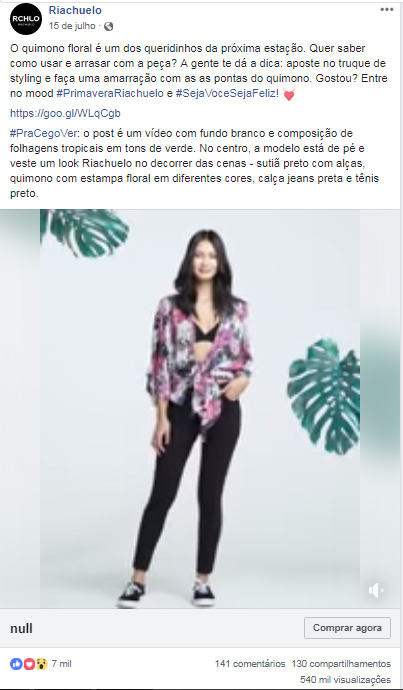Unmute the video sound
403x690 pixels.
point(377,591)
